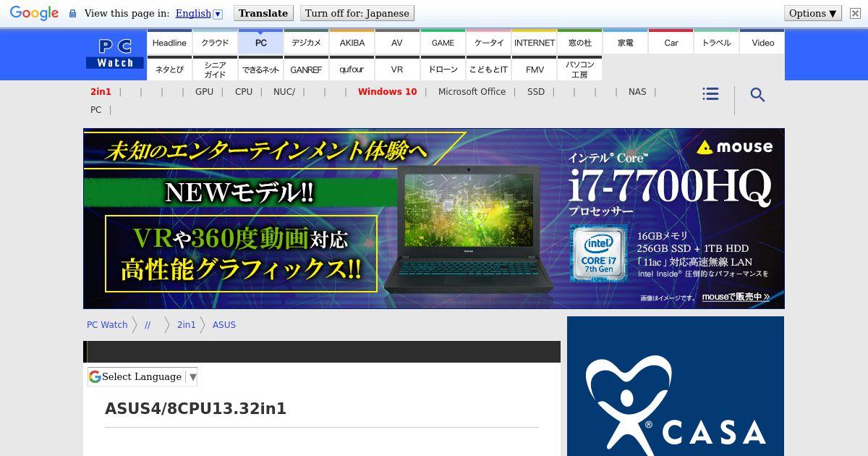Screen dimensions: 868x456
Task: Open the 窓の杜 tab
Action: 579,42
